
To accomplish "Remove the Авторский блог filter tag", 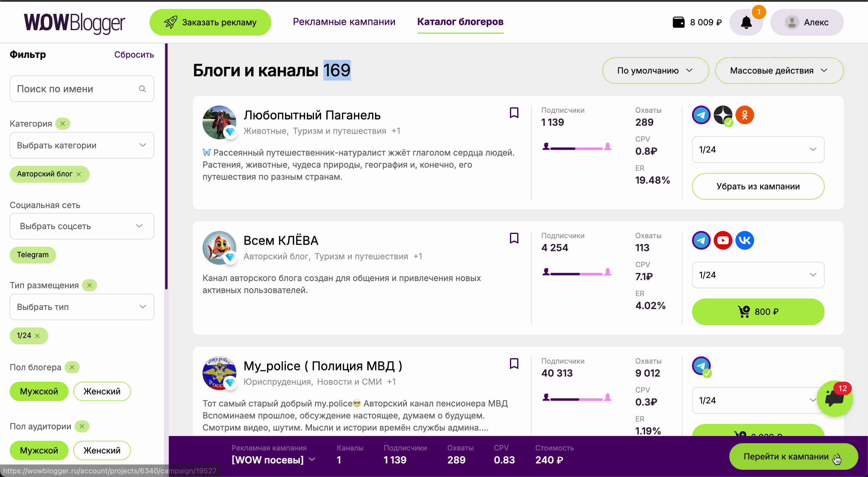I will coord(79,174).
